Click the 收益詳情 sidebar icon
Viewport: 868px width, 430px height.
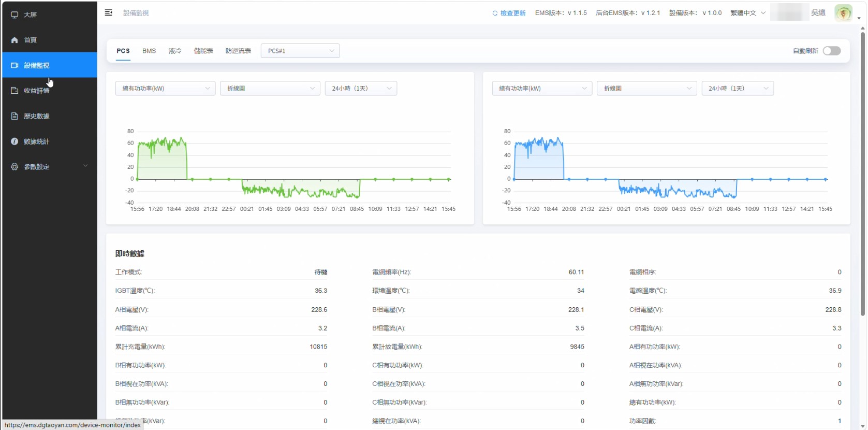(14, 91)
